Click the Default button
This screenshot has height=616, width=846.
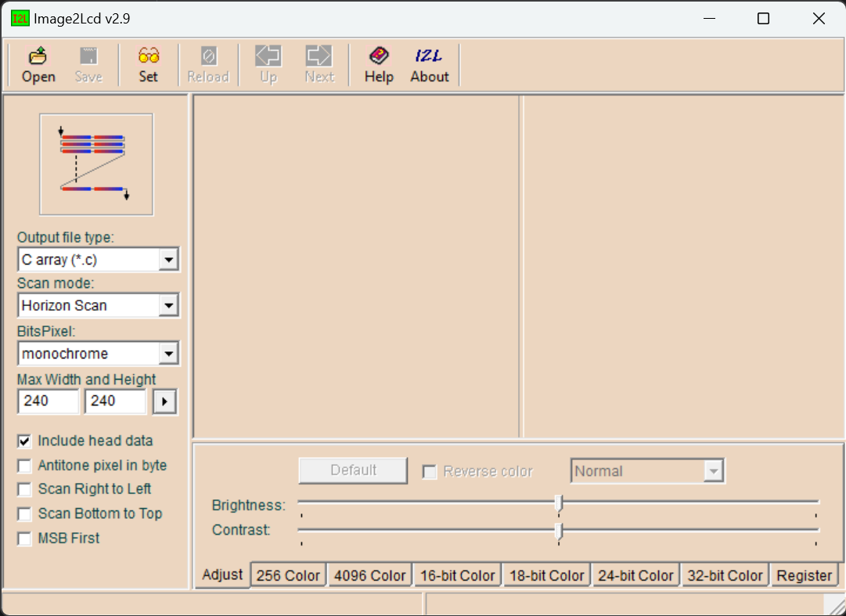(x=354, y=470)
